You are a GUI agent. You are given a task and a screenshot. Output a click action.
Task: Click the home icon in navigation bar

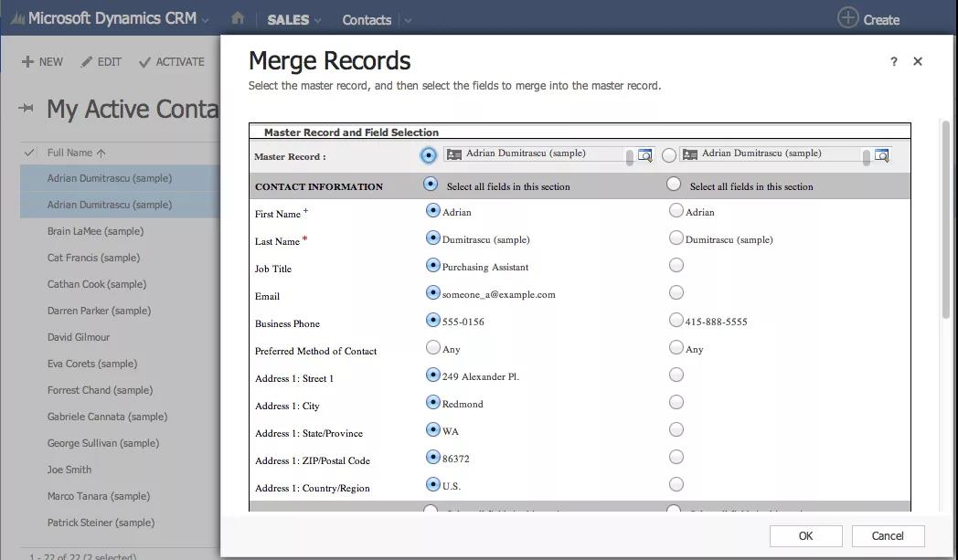tap(238, 18)
